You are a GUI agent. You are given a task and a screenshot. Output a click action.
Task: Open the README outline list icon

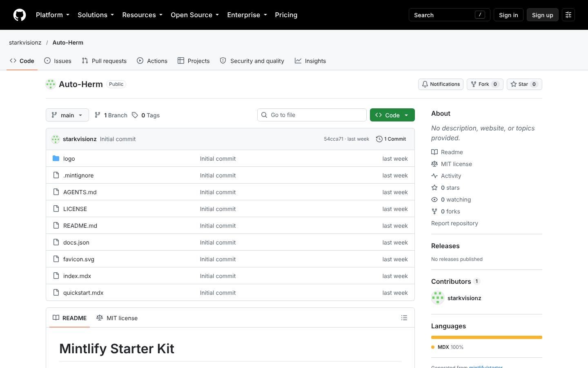(x=404, y=318)
